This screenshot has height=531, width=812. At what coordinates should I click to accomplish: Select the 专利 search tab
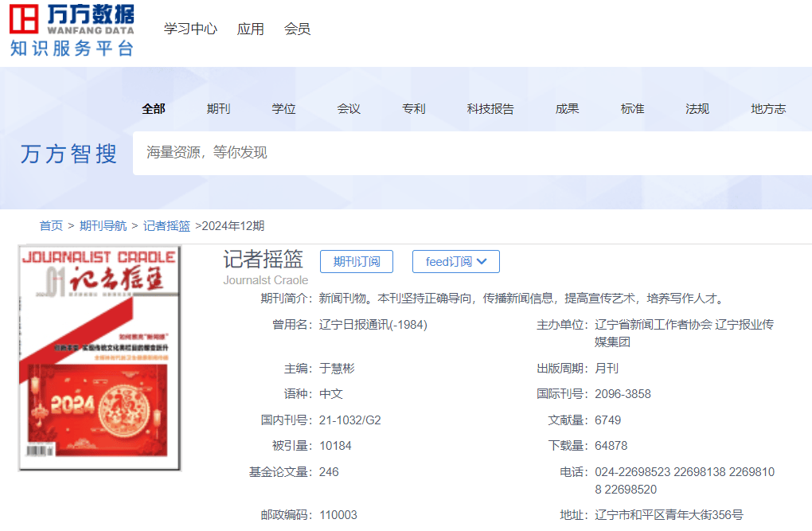[414, 109]
